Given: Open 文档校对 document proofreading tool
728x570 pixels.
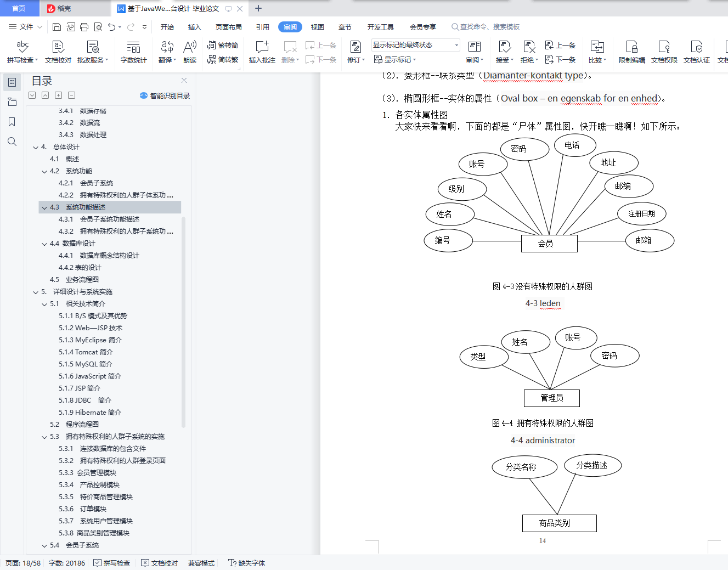Looking at the screenshot, I should [x=58, y=52].
